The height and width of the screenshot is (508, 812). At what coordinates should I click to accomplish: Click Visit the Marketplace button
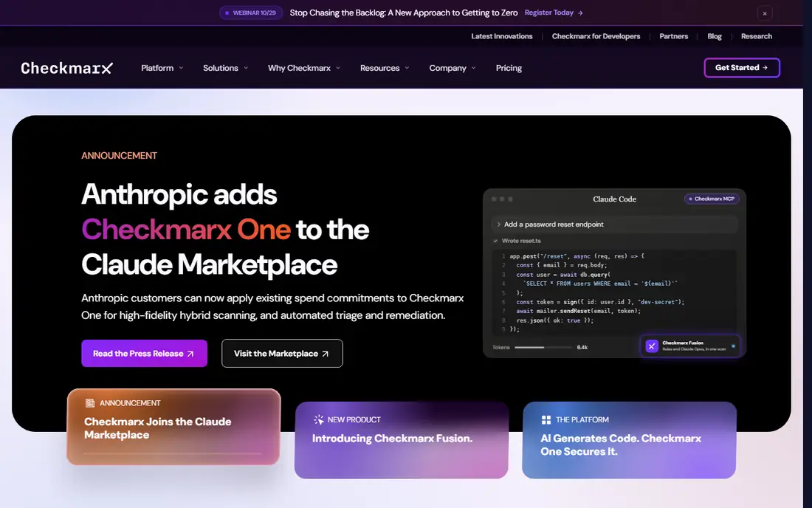tap(282, 353)
